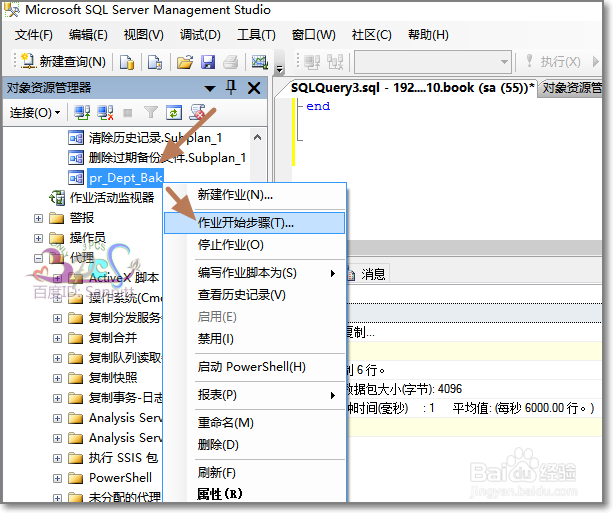The width and height of the screenshot is (613, 513).
Task: Open the Edit (编辑) menu
Action: [x=88, y=35]
